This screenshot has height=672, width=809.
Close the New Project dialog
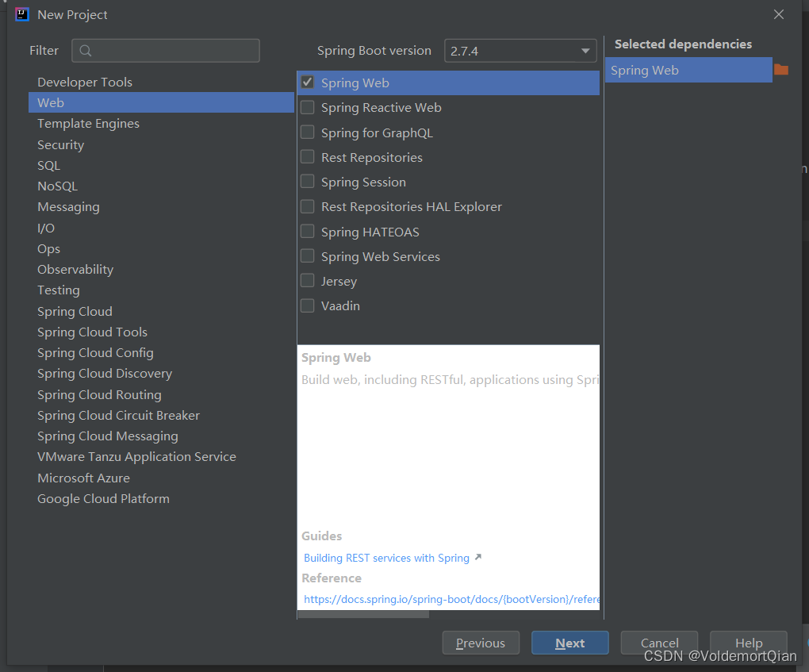pyautogui.click(x=779, y=14)
